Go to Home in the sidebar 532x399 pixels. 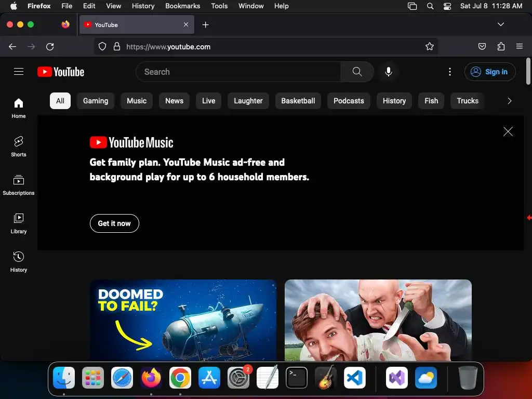click(19, 108)
